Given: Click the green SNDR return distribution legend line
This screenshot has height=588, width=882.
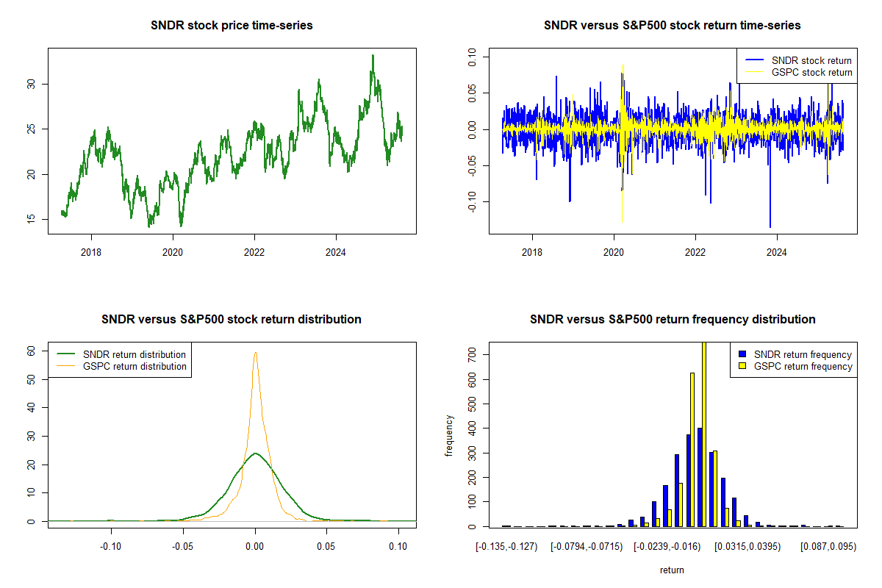Looking at the screenshot, I should (65, 354).
